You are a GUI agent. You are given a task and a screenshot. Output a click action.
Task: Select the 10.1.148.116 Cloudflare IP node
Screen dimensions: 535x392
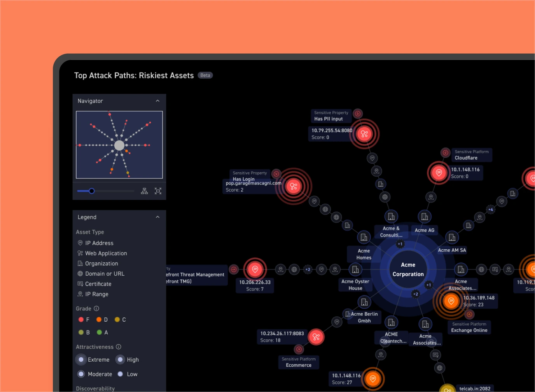coord(439,173)
